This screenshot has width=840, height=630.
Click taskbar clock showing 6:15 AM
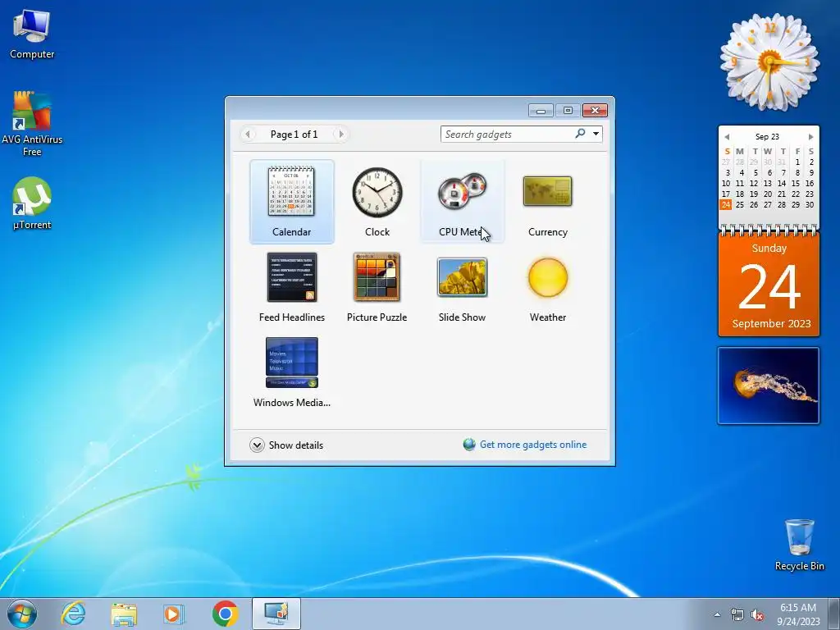[798, 614]
